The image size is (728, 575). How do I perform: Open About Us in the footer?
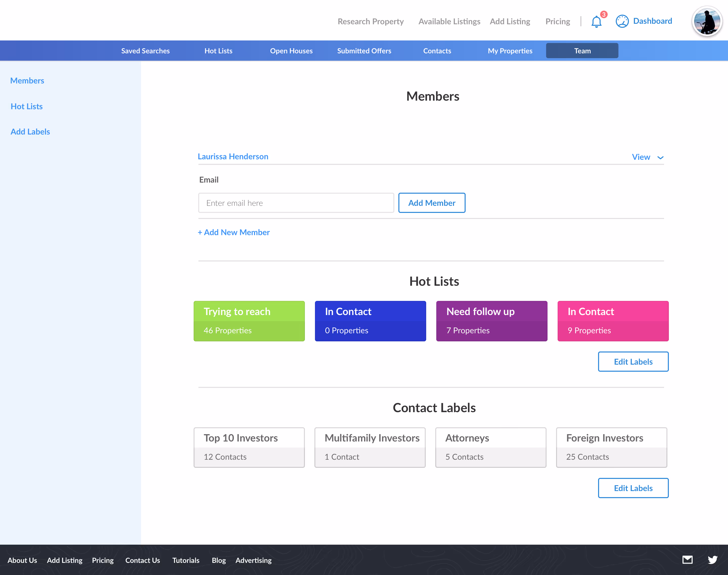22,560
